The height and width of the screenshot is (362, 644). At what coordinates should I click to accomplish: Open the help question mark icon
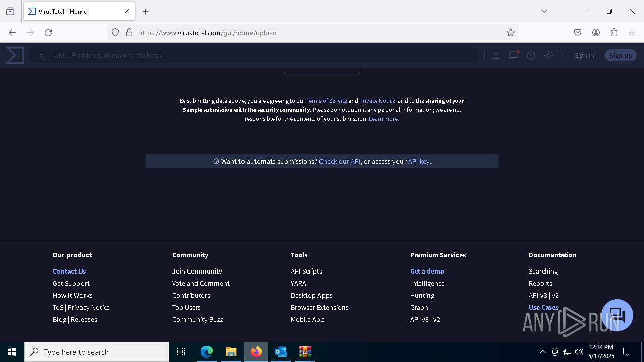tap(531, 56)
